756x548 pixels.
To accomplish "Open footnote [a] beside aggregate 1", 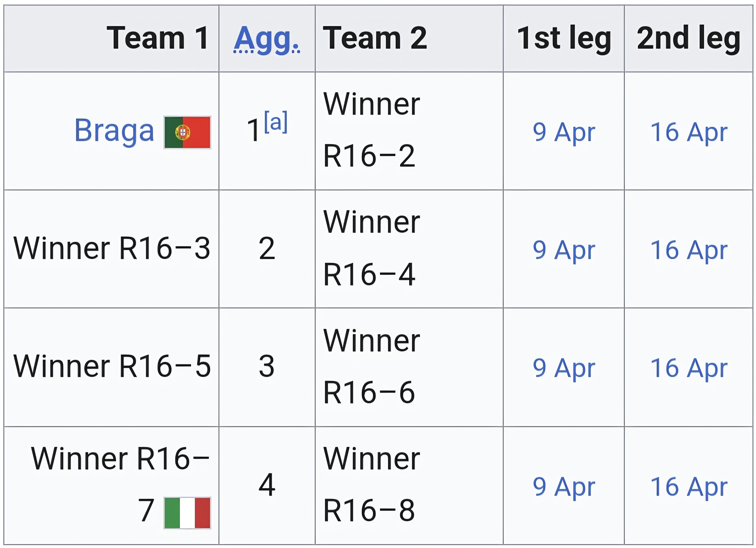I will tap(276, 122).
